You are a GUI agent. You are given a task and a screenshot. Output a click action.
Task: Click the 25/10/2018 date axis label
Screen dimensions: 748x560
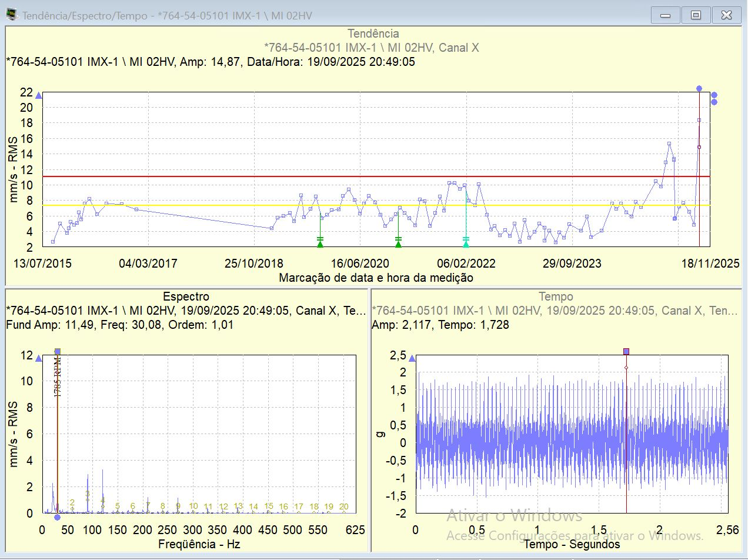coord(253,264)
